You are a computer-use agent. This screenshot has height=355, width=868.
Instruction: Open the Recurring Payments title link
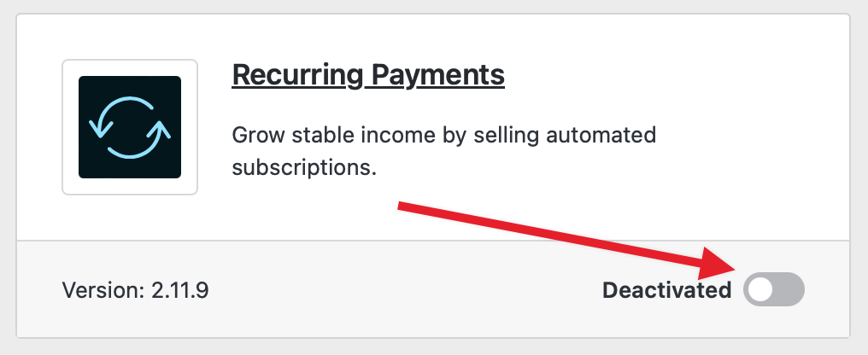pos(368,75)
